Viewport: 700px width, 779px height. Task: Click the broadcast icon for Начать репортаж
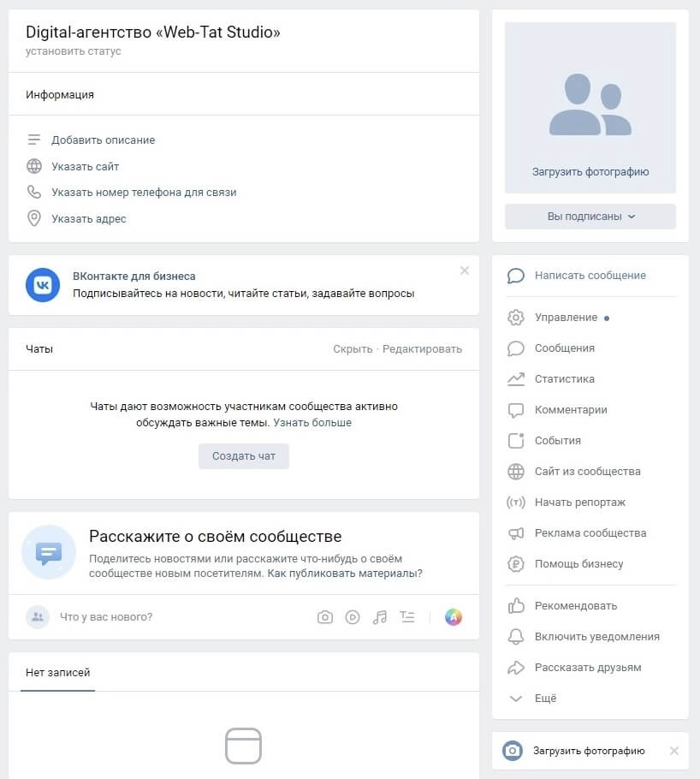pyautogui.click(x=516, y=502)
